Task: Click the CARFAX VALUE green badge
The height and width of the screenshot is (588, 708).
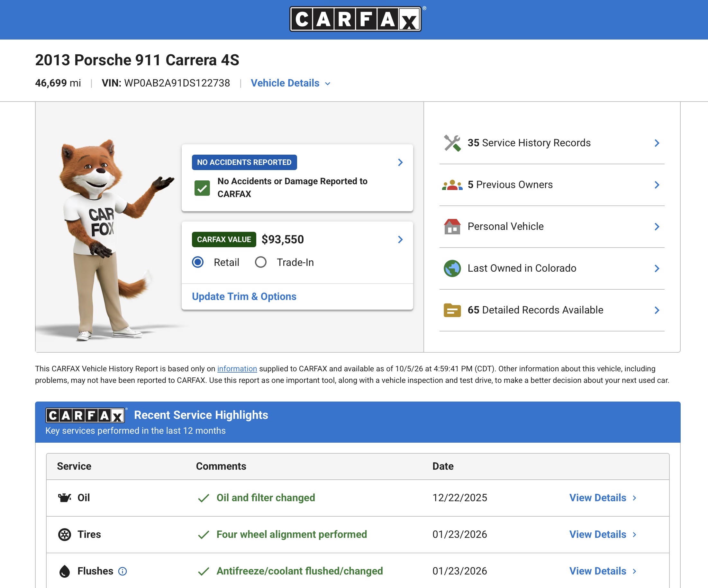Action: pos(224,240)
